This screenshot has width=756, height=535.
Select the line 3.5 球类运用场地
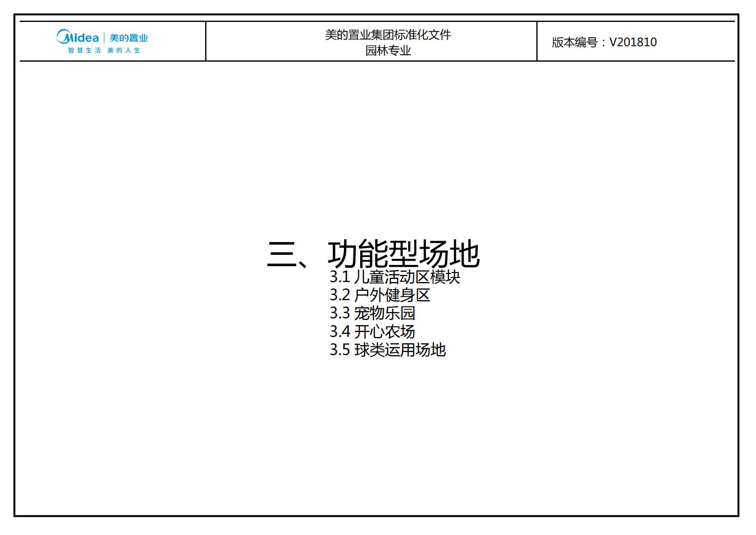click(x=388, y=350)
